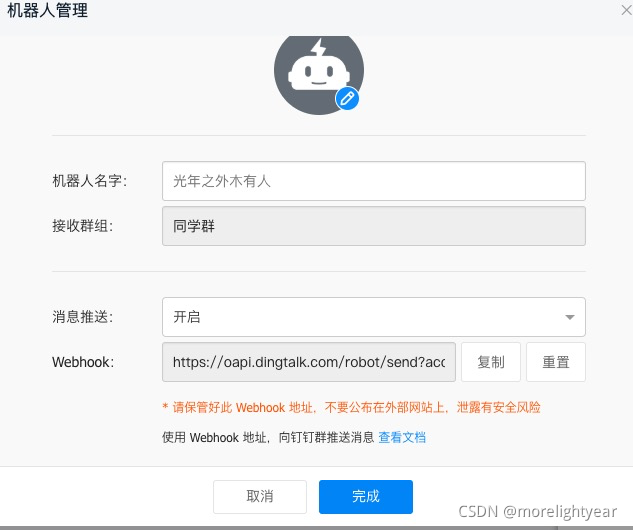The image size is (633, 530).
Task: Open the 消息推送 dropdown showing 开启
Action: (374, 317)
